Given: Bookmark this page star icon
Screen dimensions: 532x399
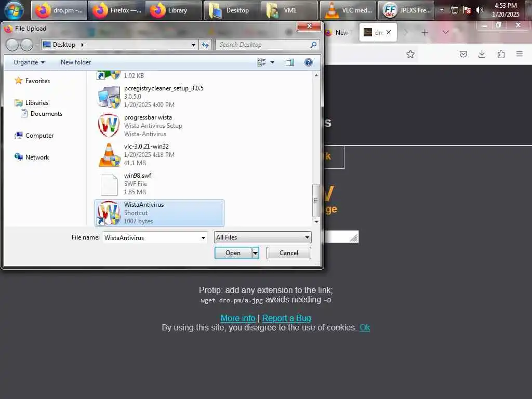Looking at the screenshot, I should pos(410,54).
